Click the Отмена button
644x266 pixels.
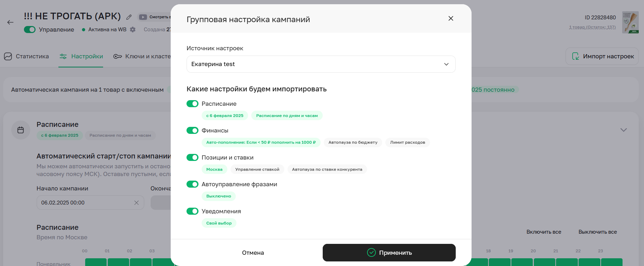point(253,253)
